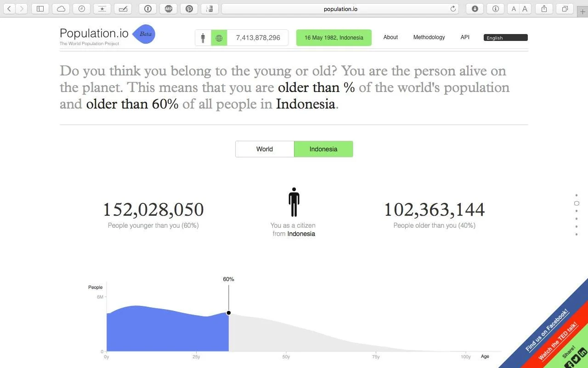Jump to section using second page dot
588x368 pixels.
click(x=577, y=203)
